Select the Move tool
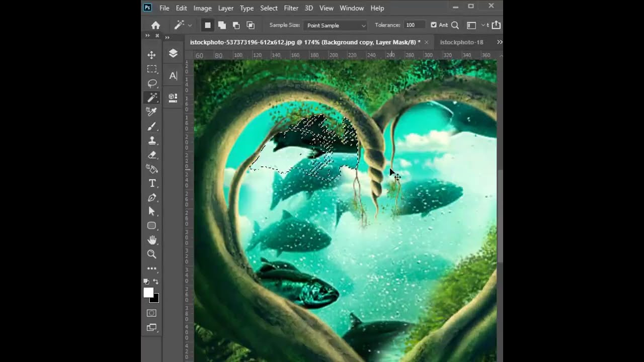This screenshot has height=362, width=644. coord(151,55)
